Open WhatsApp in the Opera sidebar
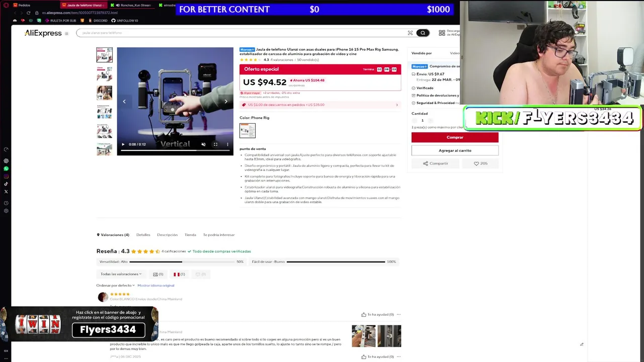644x362 pixels. point(6,168)
